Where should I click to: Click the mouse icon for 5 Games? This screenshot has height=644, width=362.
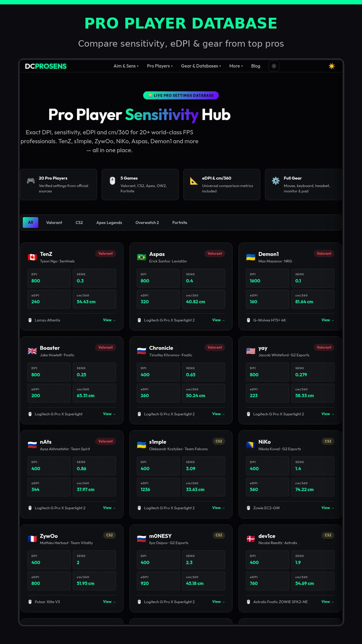pos(113,181)
